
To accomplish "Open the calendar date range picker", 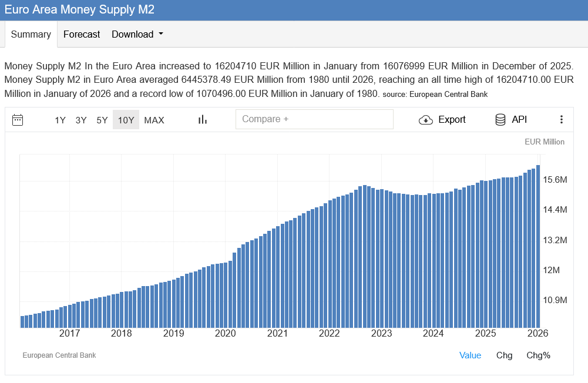I will 18,120.
